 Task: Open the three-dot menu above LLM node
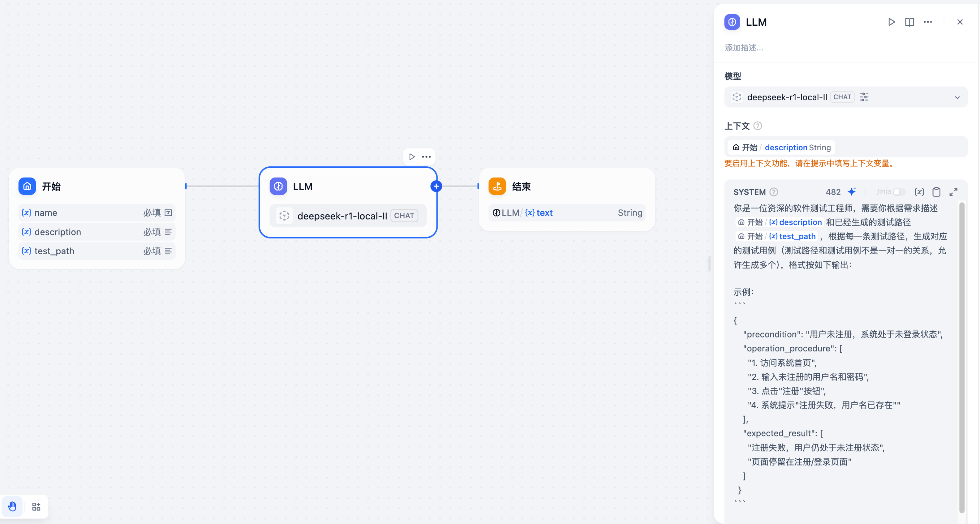426,157
